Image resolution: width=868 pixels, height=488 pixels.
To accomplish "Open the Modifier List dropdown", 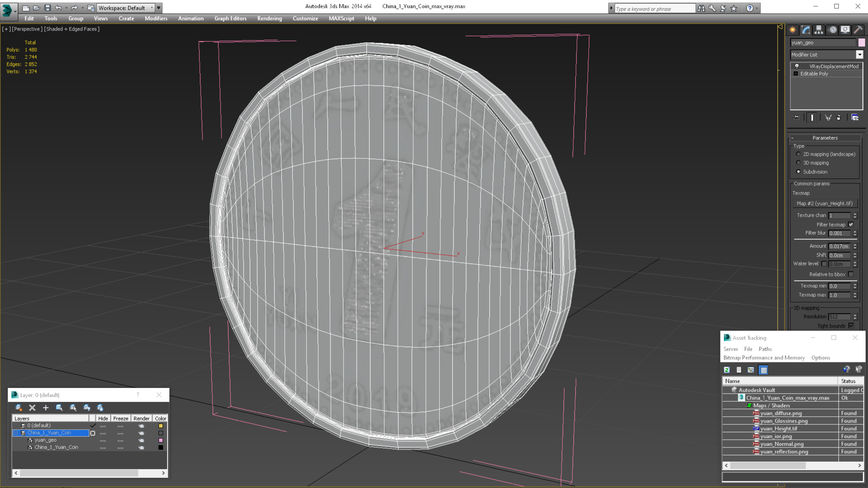I will [x=860, y=55].
